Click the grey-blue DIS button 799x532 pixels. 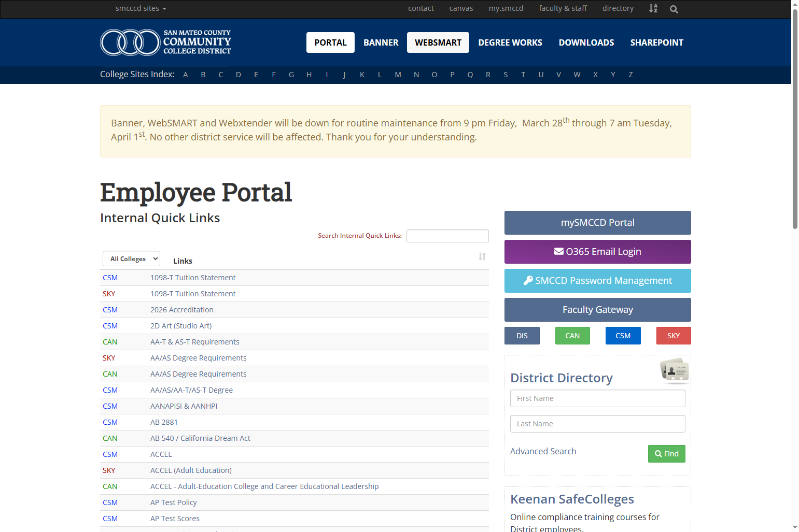tap(522, 336)
